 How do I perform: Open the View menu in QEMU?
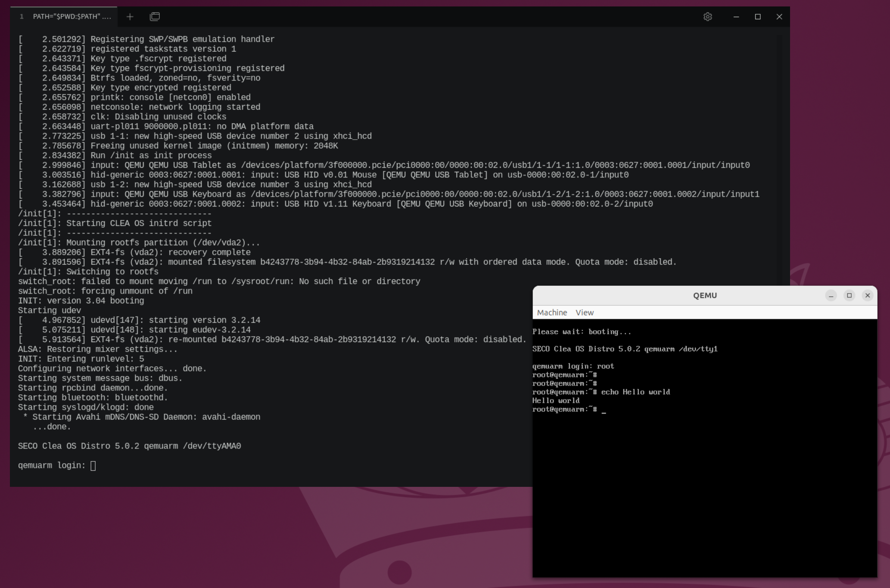pos(584,312)
